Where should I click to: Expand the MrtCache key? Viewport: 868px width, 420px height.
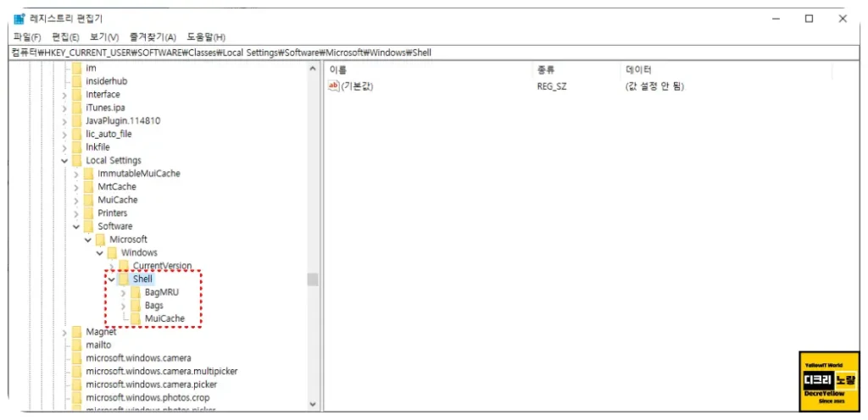click(76, 187)
